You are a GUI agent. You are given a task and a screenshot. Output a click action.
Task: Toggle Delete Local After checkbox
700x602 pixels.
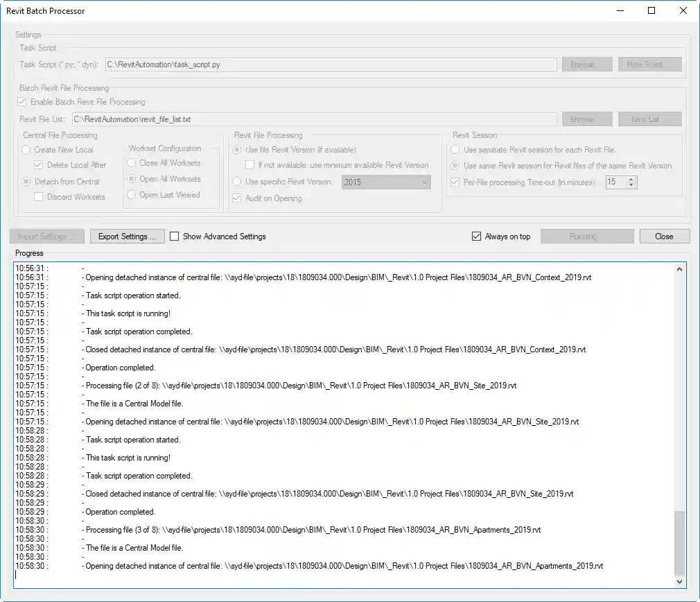tap(37, 165)
